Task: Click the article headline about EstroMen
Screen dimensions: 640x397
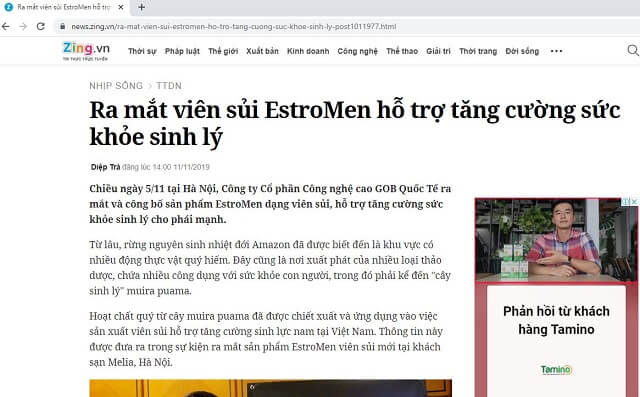Action: (355, 123)
